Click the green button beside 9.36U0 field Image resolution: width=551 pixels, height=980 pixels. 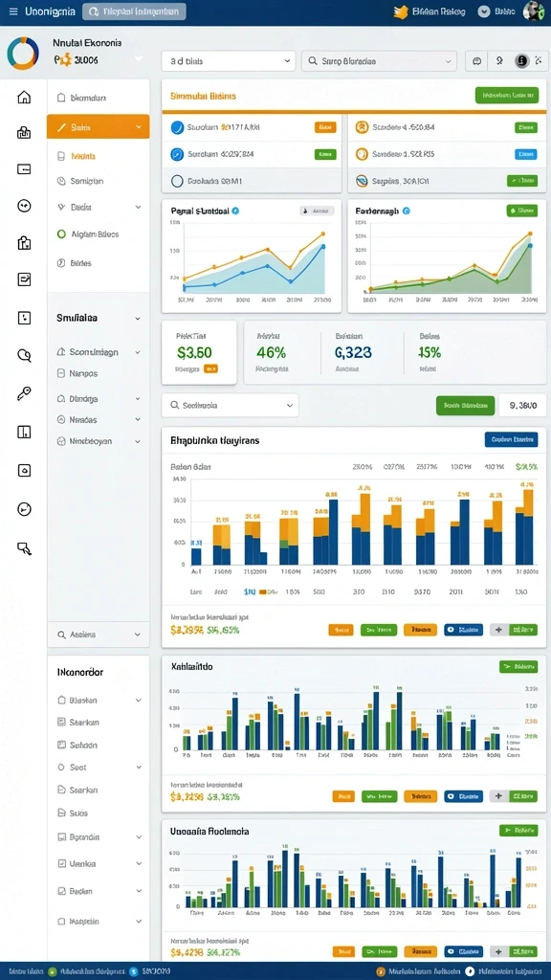(x=466, y=405)
